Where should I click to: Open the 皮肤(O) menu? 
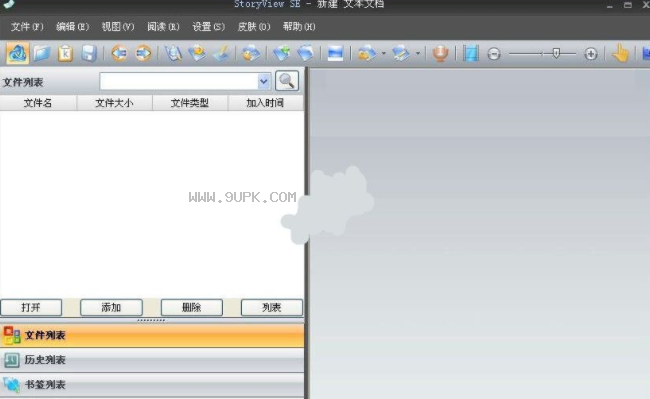point(254,27)
